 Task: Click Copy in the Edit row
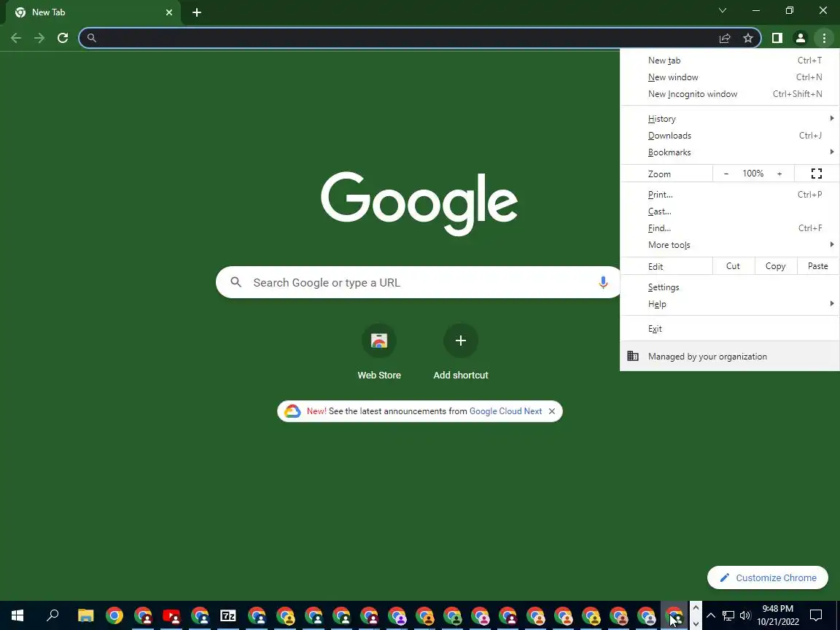[775, 266]
